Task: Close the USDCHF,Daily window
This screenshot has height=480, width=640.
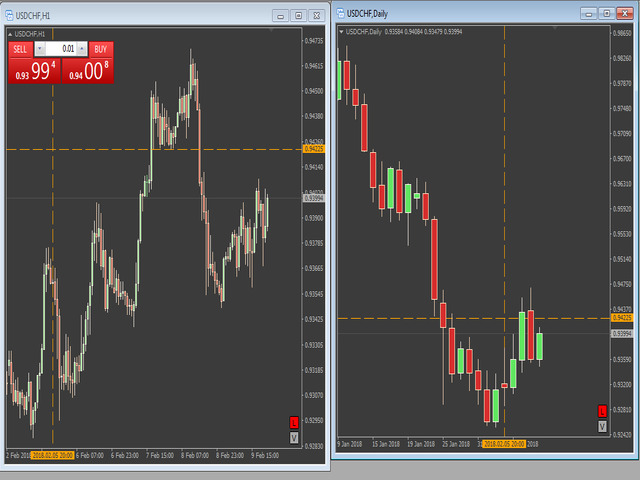Action: coord(624,13)
